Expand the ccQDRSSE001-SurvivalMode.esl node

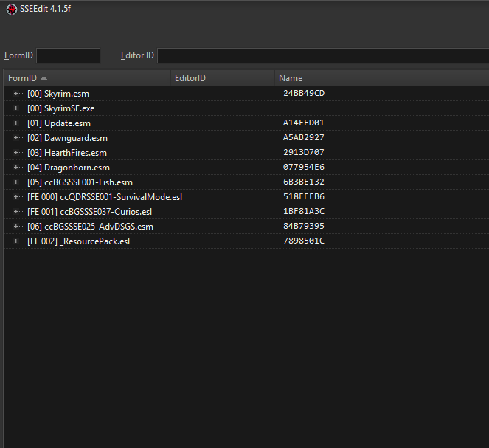[x=15, y=197]
